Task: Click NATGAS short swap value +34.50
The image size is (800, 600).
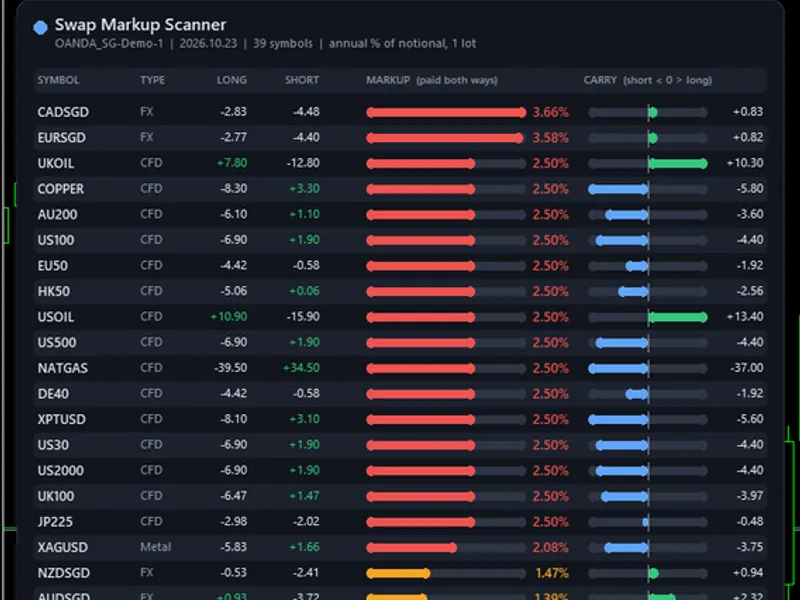Action: click(x=301, y=368)
